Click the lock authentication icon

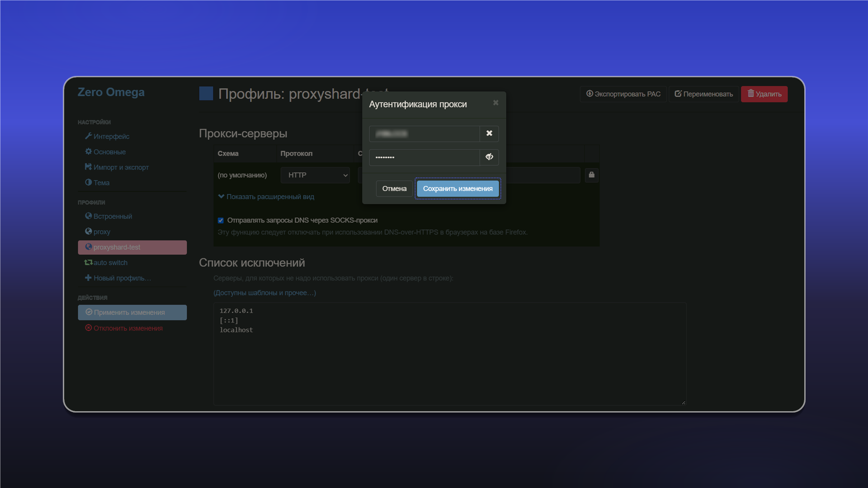(x=591, y=175)
